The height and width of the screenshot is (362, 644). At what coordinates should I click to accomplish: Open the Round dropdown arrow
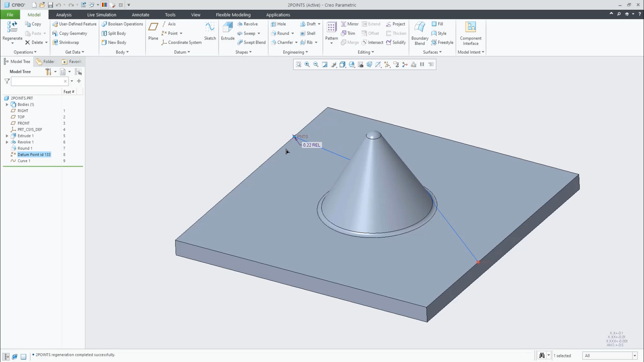[292, 34]
